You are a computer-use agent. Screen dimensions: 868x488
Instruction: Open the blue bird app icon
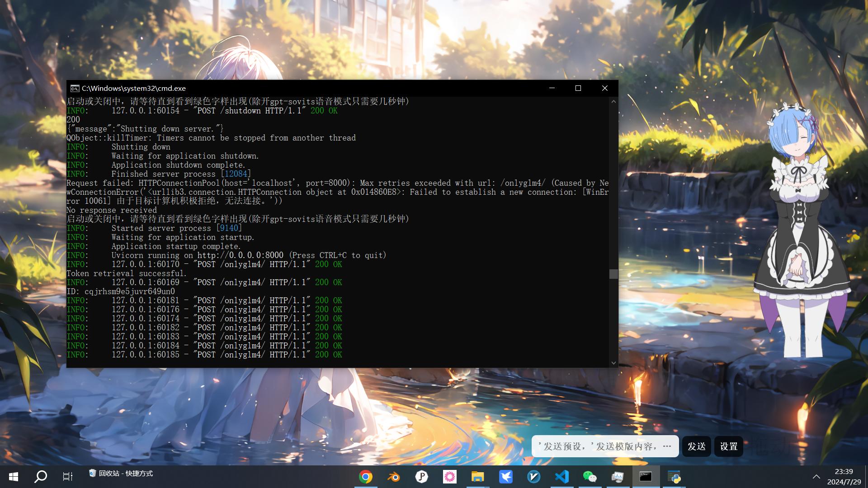(x=506, y=477)
